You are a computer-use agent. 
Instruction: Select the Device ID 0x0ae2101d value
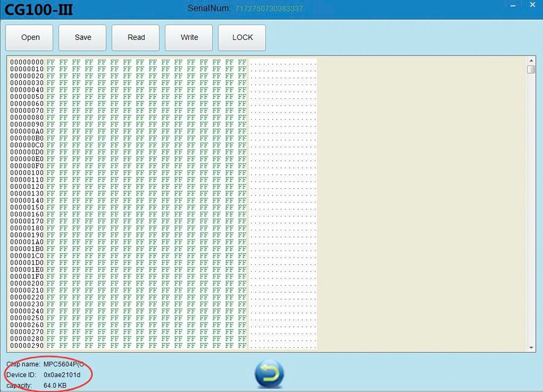[x=62, y=375]
